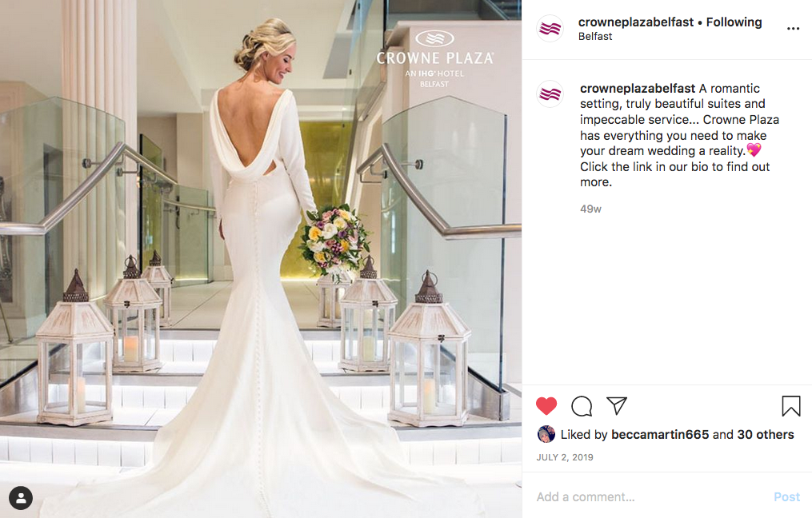The image size is (812, 518).
Task: Unlike the post via red heart icon
Action: pos(546,406)
